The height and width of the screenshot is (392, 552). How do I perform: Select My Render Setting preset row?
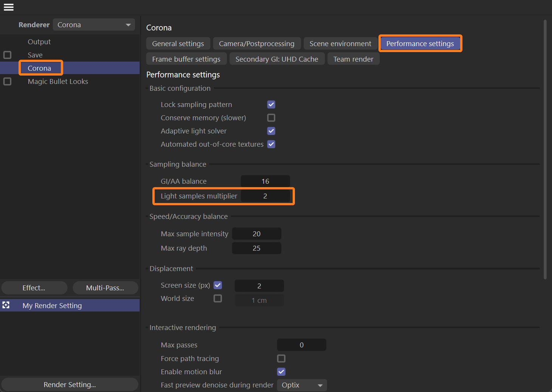[x=70, y=305]
